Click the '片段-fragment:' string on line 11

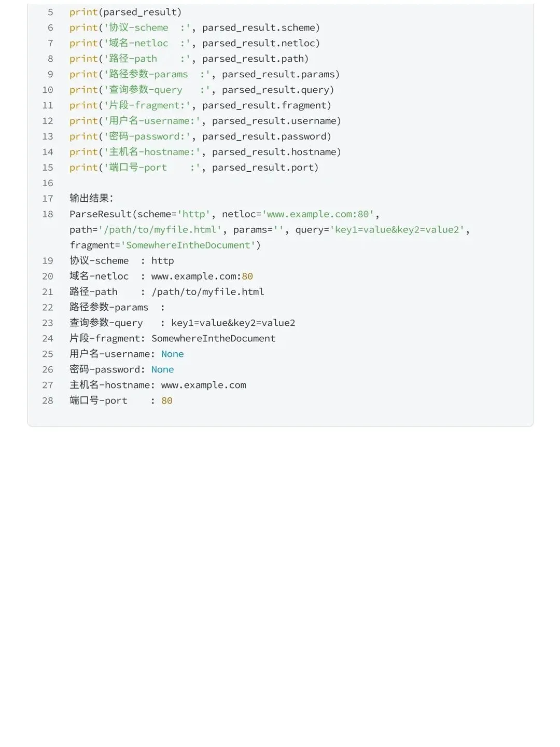click(x=147, y=105)
